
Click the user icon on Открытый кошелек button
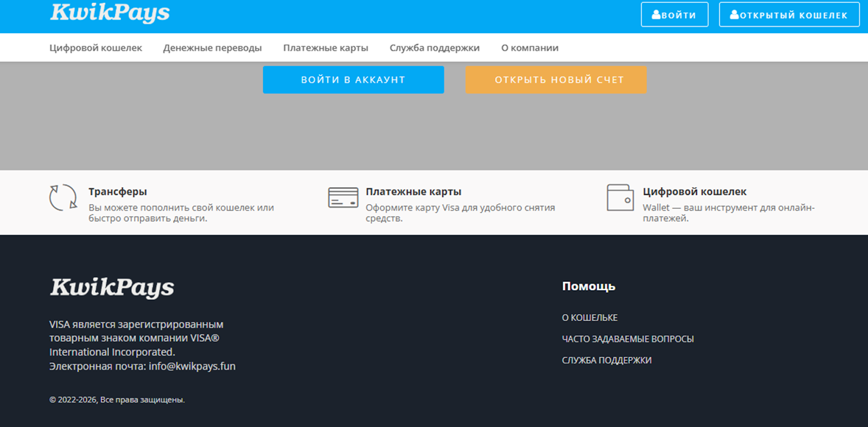tap(735, 15)
